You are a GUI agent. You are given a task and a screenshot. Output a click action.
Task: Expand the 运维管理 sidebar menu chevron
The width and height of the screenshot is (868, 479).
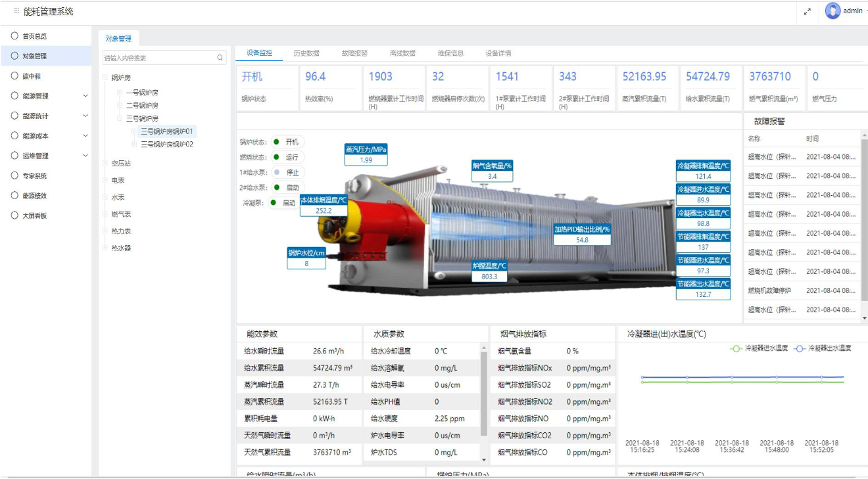[x=85, y=156]
